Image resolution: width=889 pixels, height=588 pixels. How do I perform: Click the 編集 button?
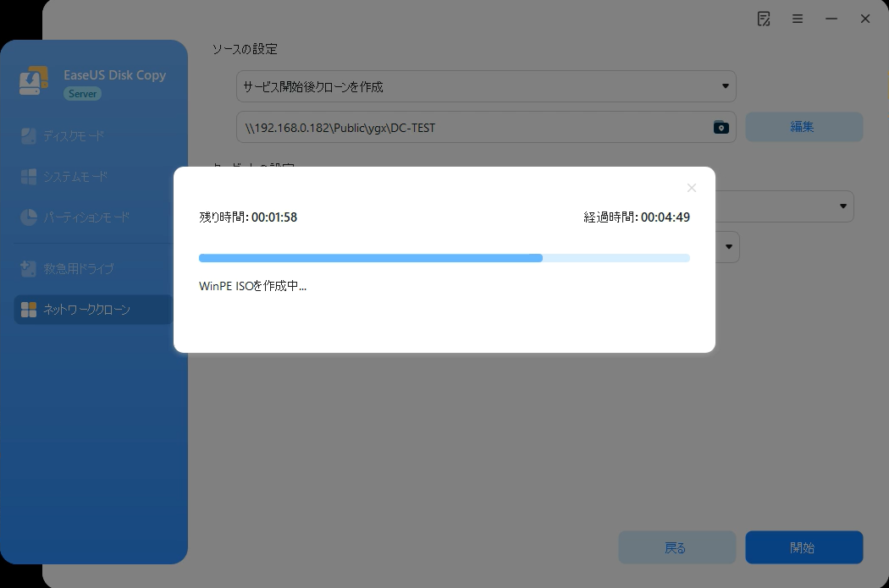pyautogui.click(x=803, y=126)
